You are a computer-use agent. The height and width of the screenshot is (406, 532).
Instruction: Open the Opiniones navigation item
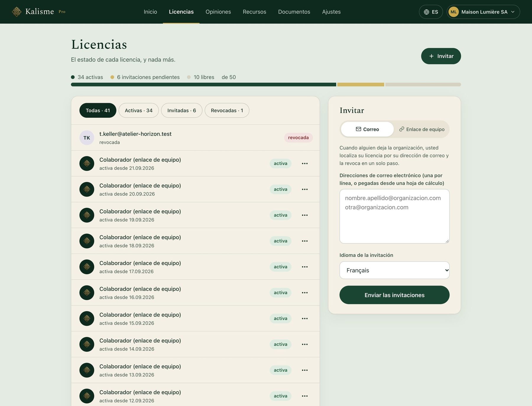pyautogui.click(x=218, y=12)
